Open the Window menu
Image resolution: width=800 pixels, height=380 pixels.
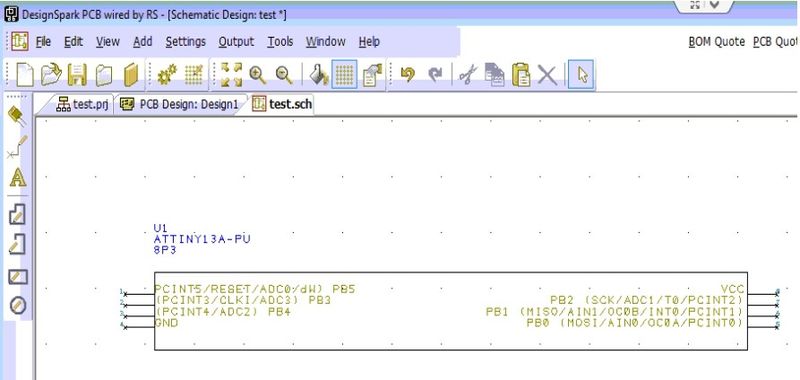[326, 42]
